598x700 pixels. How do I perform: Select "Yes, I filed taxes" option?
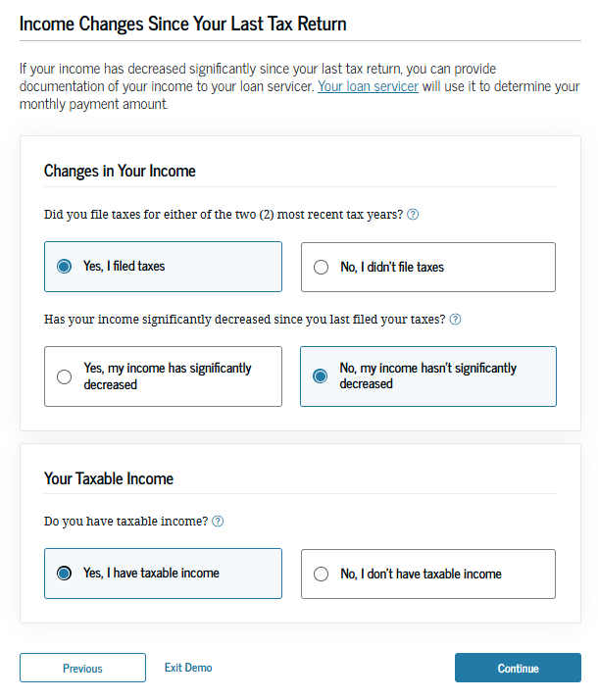(163, 267)
